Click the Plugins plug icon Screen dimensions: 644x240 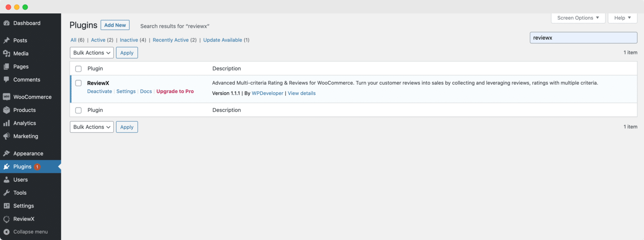tap(6, 167)
